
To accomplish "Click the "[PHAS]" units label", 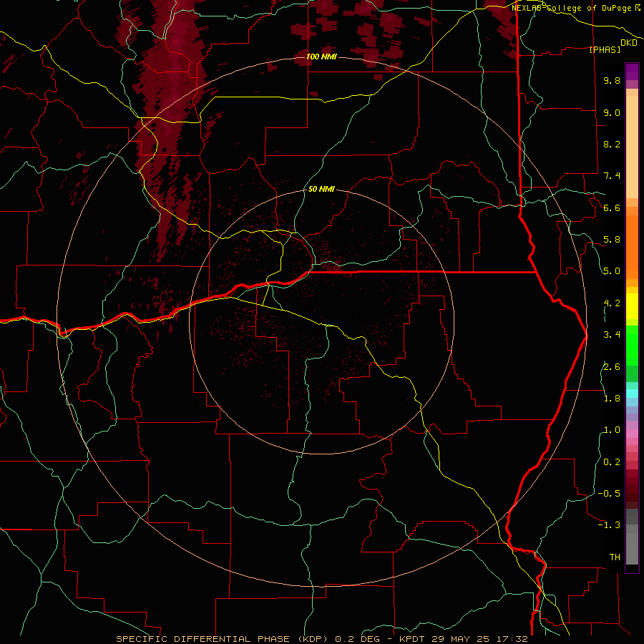I will click(x=605, y=49).
